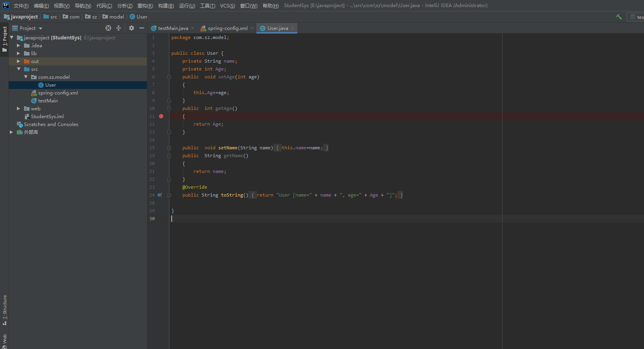
Task: Open the 分析(Z) menu
Action: tap(125, 6)
